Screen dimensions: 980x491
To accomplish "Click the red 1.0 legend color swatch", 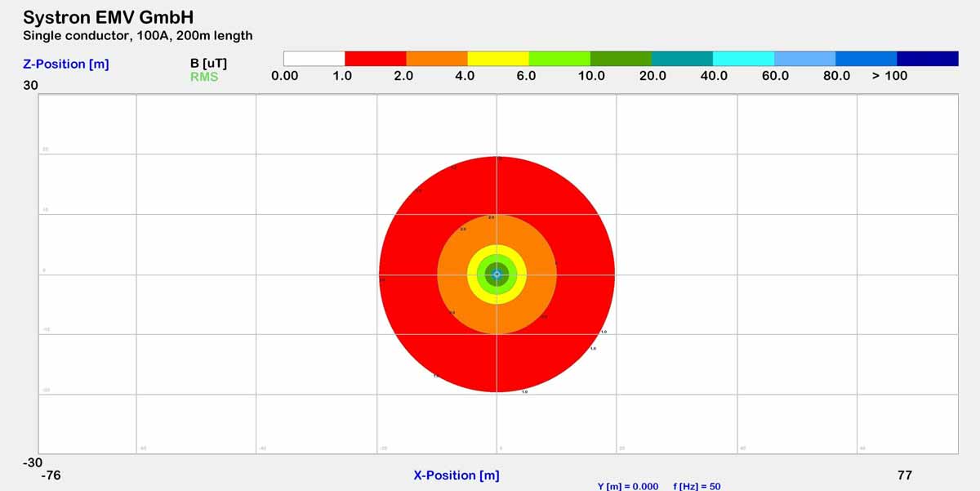I will point(376,58).
